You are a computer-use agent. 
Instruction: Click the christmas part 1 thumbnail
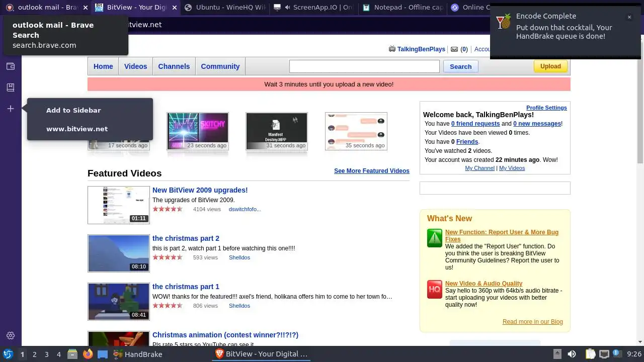[x=119, y=301]
